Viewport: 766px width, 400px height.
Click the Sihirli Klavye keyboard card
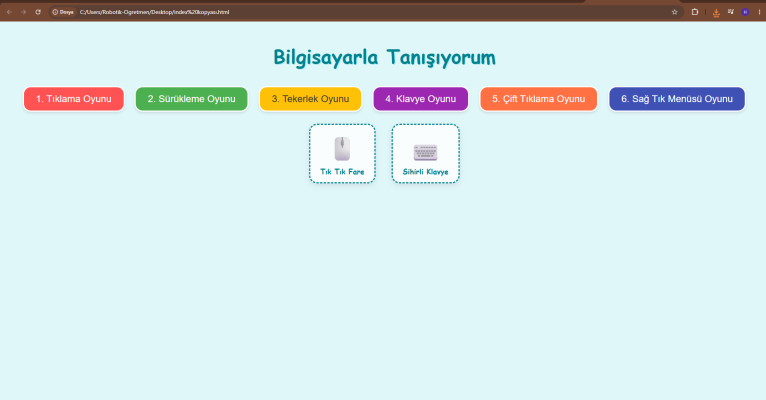[x=426, y=153]
